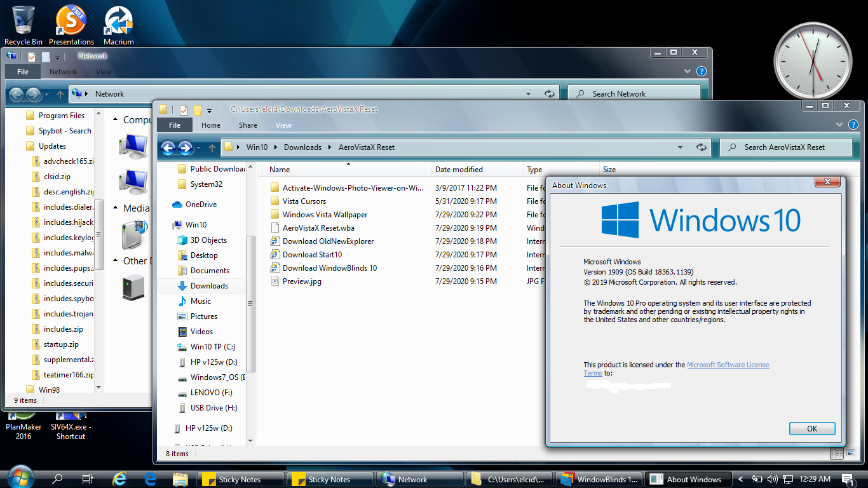Viewport: 868px width, 488px height.
Task: Switch to details view icon in status bar
Action: 837,454
